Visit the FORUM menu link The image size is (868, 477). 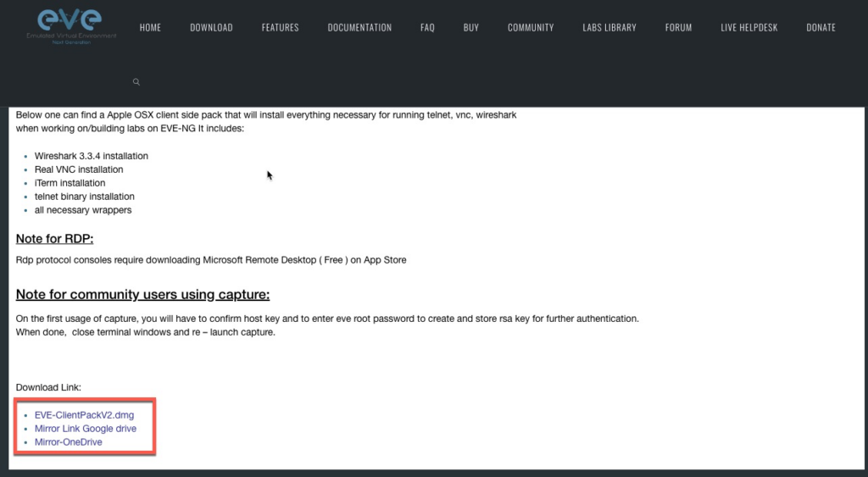[679, 27]
